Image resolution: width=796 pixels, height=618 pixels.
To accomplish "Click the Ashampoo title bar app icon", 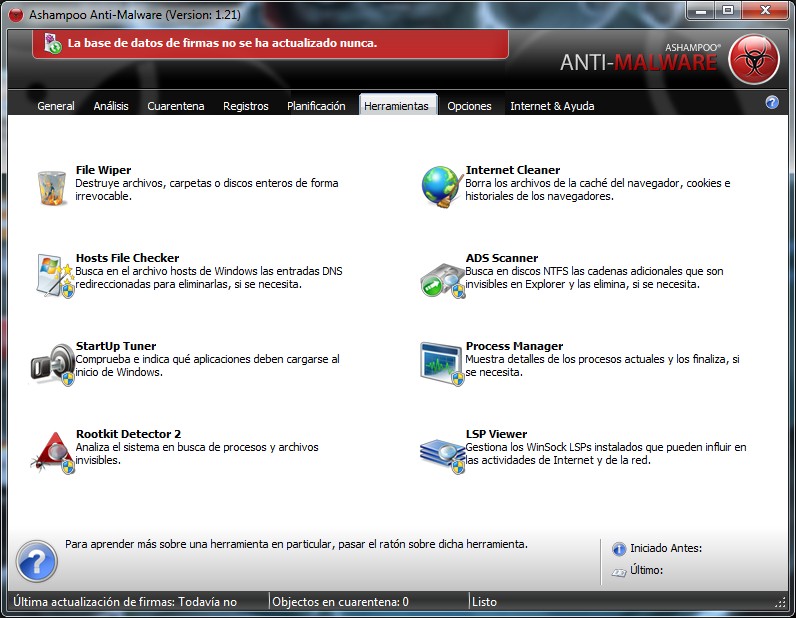I will pos(16,15).
